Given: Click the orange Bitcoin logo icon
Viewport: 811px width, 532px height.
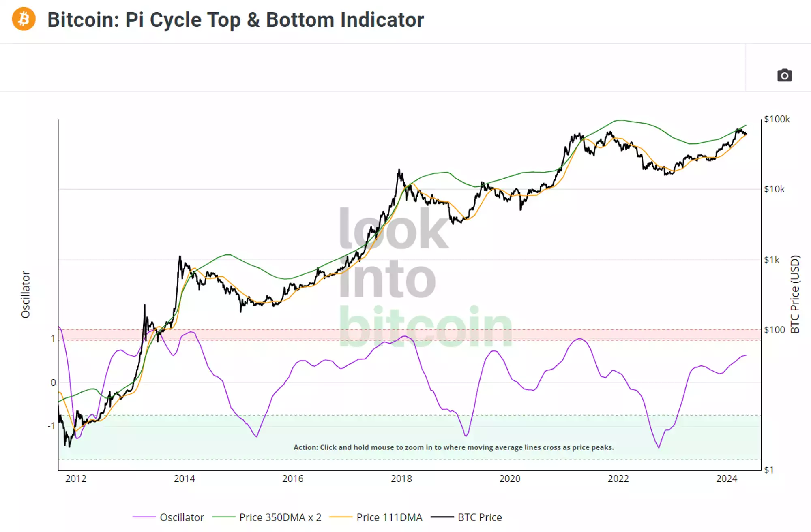Looking at the screenshot, I should point(24,19).
